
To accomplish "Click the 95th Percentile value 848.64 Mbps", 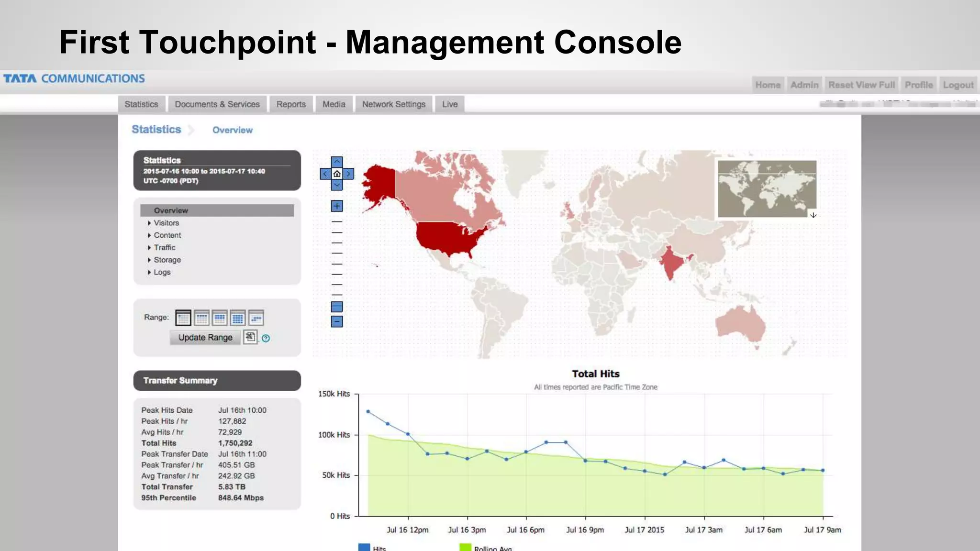I will [x=241, y=498].
